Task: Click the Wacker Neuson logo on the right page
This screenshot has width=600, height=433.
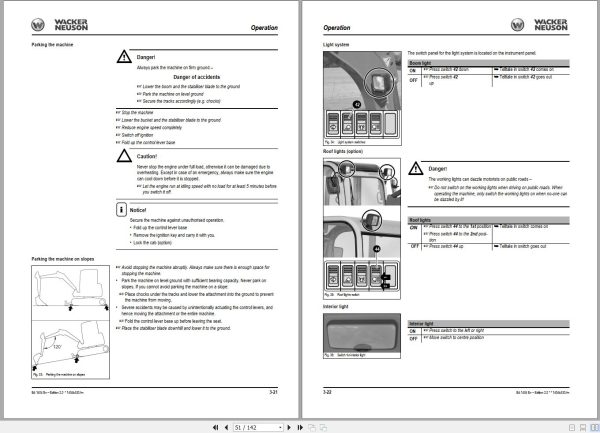Action: pos(539,25)
